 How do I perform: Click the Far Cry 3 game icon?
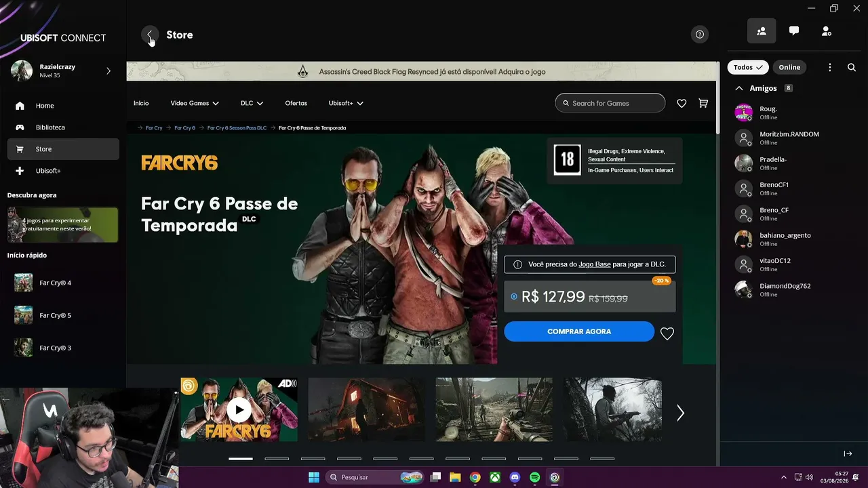(x=24, y=348)
